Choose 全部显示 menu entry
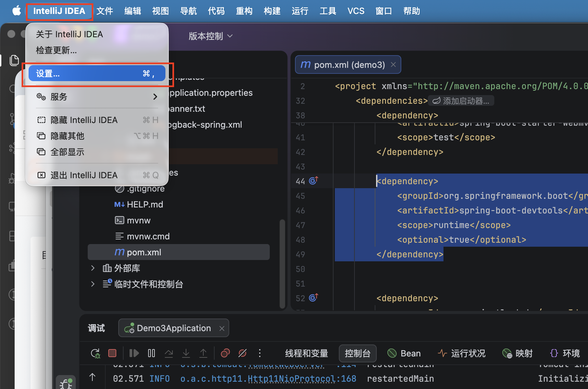 [x=97, y=152]
